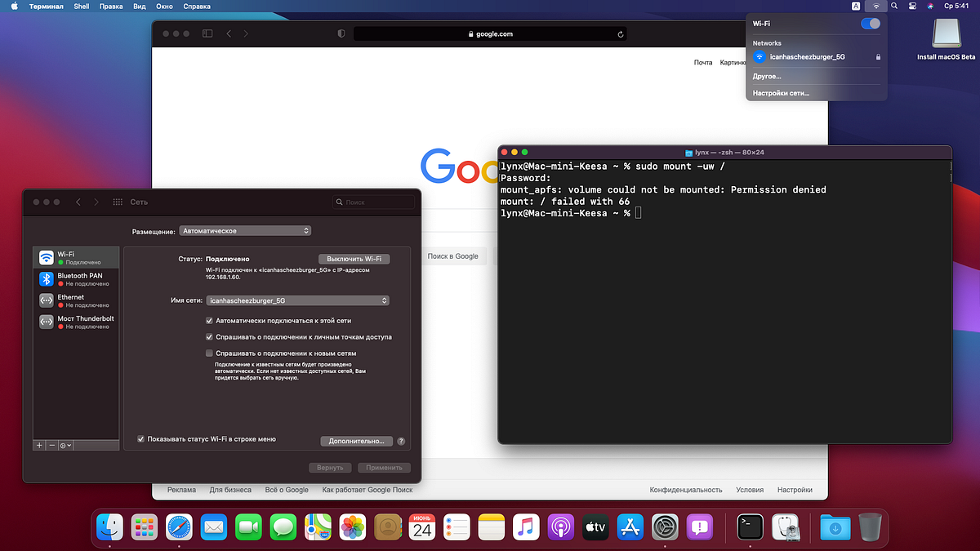Open the 'Имя сети' network dropdown
The width and height of the screenshot is (980, 551).
tap(297, 300)
